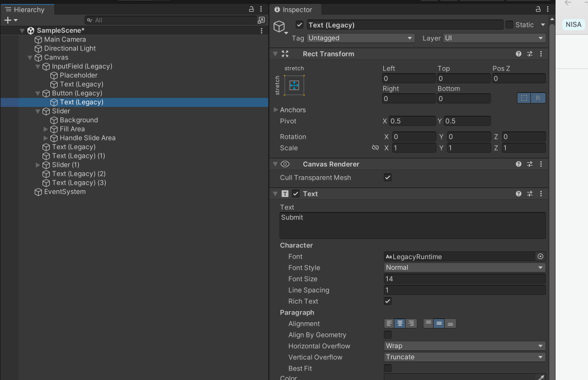Switch to the Inspector tab
The height and width of the screenshot is (380, 588).
click(295, 10)
